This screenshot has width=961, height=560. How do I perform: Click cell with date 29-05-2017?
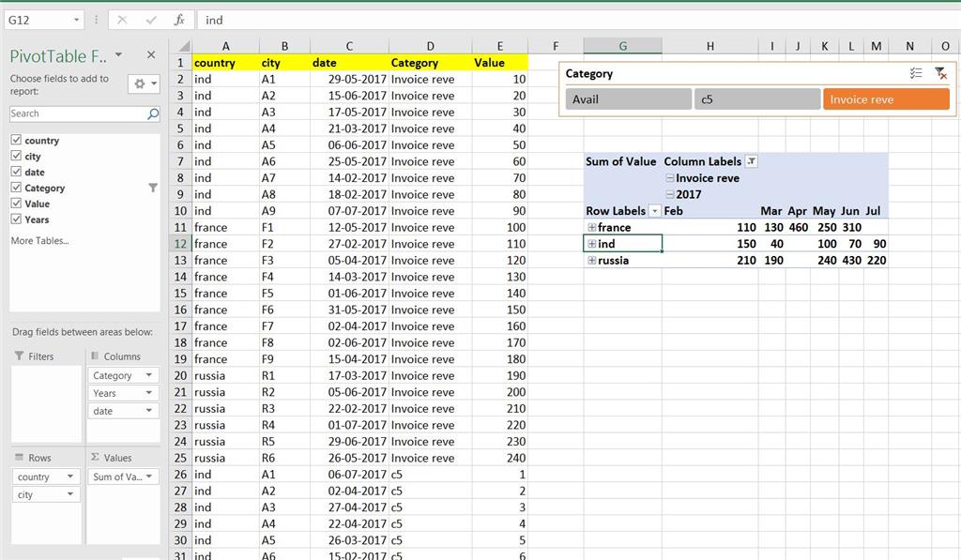[349, 79]
